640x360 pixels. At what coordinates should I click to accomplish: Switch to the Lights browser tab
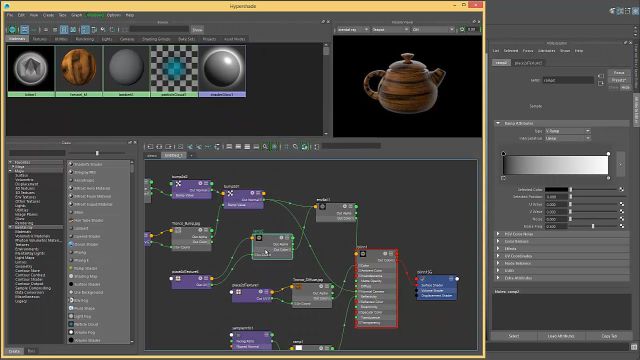coord(107,39)
